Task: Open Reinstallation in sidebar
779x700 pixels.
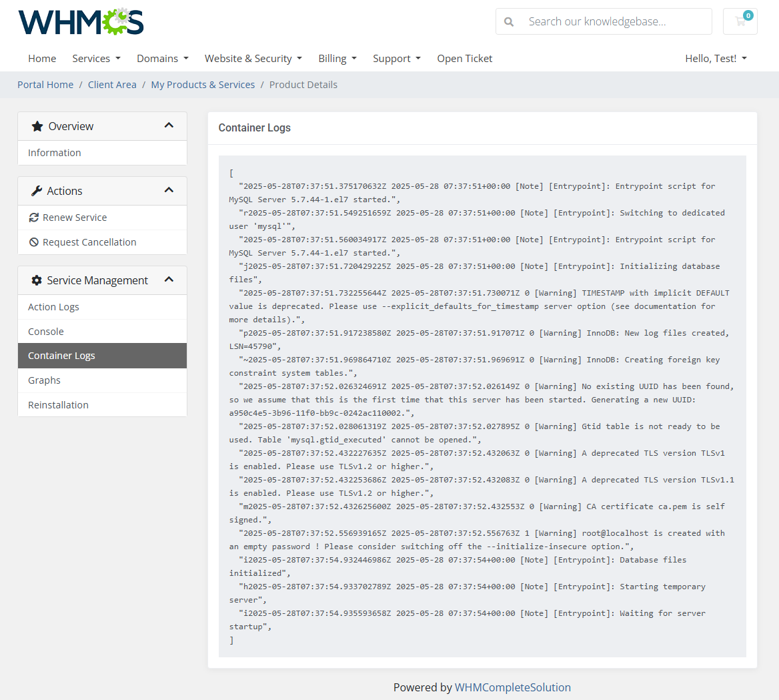Action: point(102,404)
